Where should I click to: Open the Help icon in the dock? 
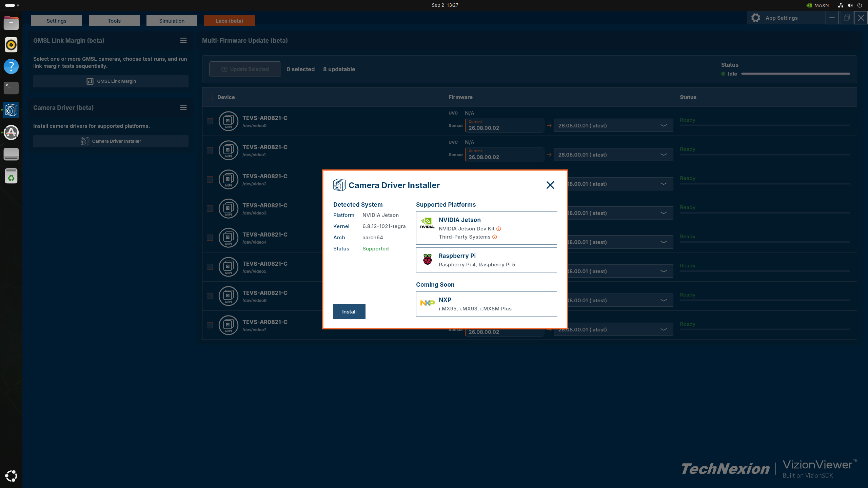[11, 66]
